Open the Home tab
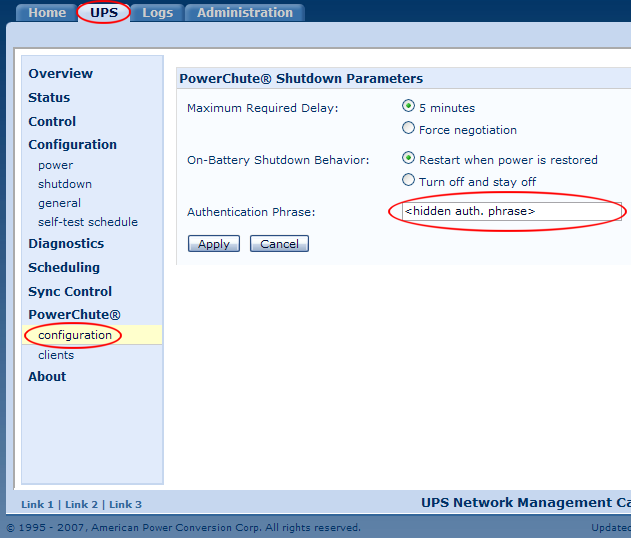This screenshot has height=538, width=631. [x=47, y=12]
